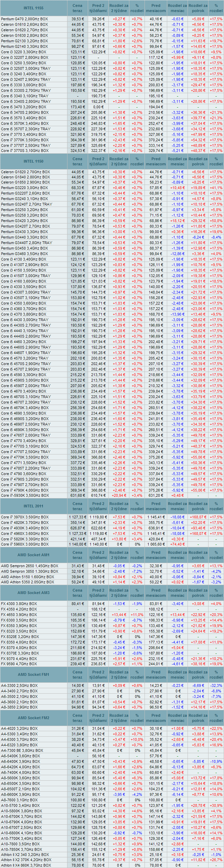This screenshot has width=224, height=868.
Task: Click the AMD Socket FM2 section header
Action: click(x=33, y=718)
